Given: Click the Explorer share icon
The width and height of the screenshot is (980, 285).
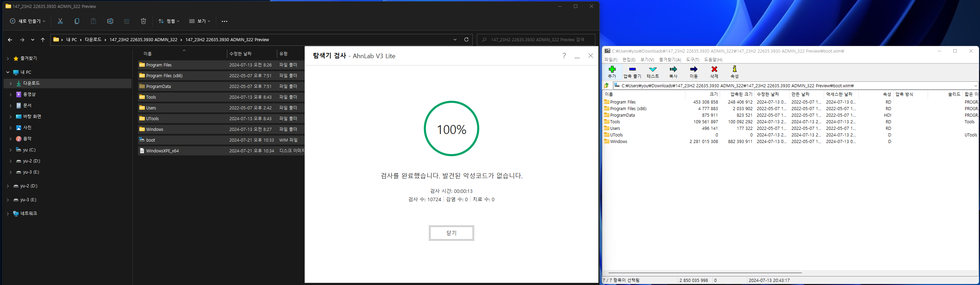Looking at the screenshot, I should click(x=127, y=21).
